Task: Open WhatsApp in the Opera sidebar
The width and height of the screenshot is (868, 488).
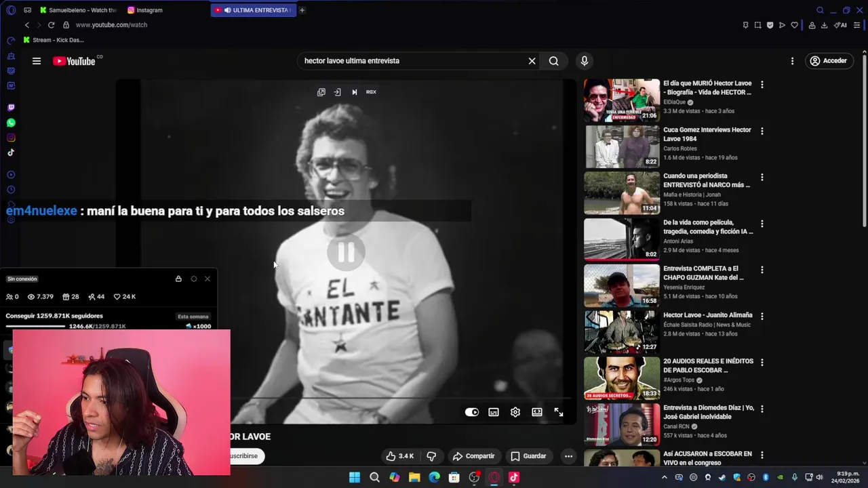Action: (11, 123)
